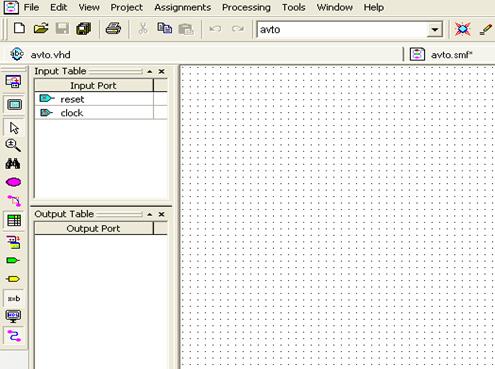Click the Undo arrow icon
Image resolution: width=495 pixels, height=369 pixels.
[x=215, y=29]
